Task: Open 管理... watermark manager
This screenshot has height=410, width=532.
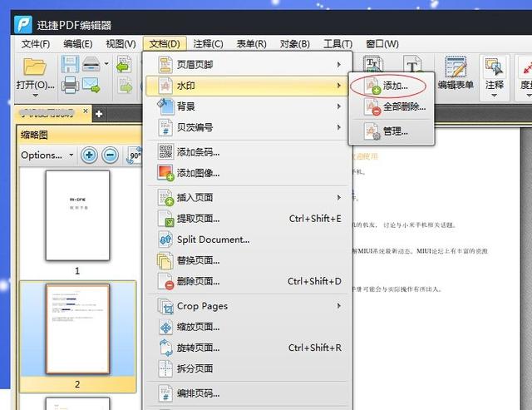Action: (x=392, y=131)
